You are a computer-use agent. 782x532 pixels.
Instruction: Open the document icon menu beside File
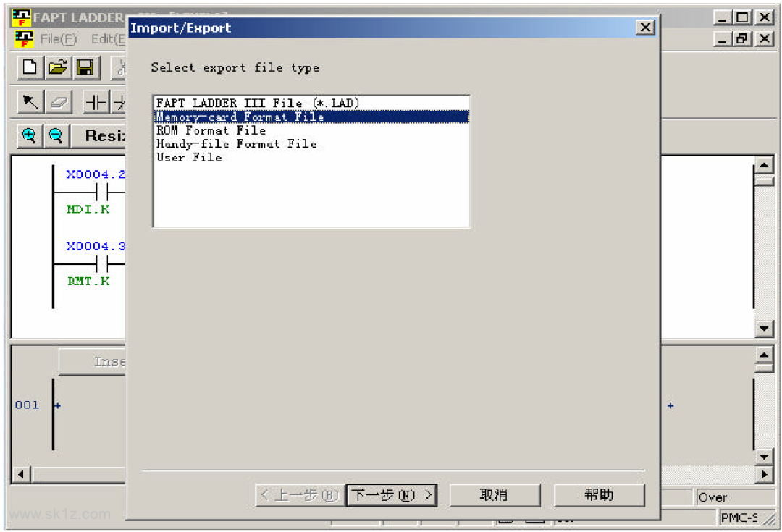click(23, 39)
